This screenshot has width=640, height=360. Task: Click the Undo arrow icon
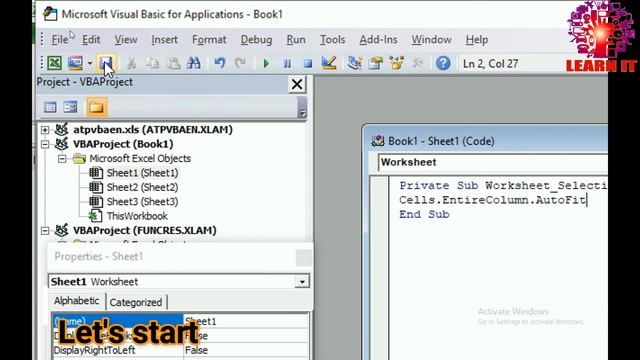point(220,63)
